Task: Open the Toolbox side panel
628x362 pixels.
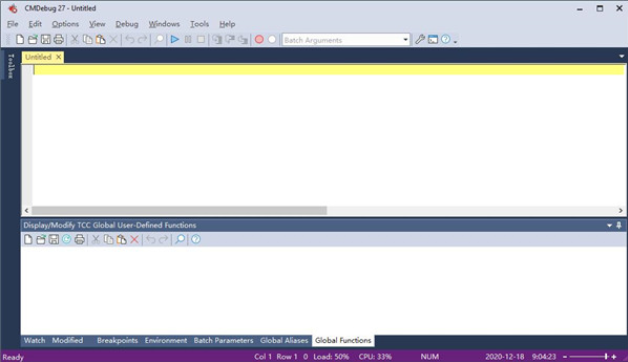Action: [x=11, y=66]
